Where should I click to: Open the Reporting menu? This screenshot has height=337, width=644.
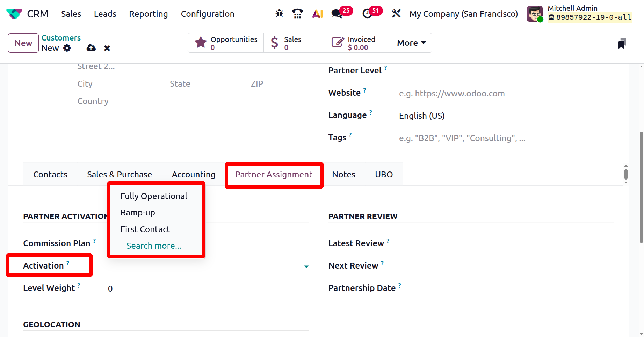[148, 14]
